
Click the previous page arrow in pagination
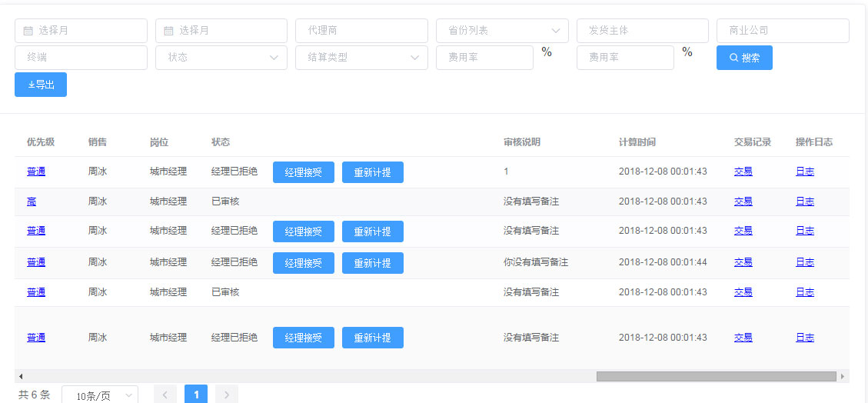tap(165, 395)
